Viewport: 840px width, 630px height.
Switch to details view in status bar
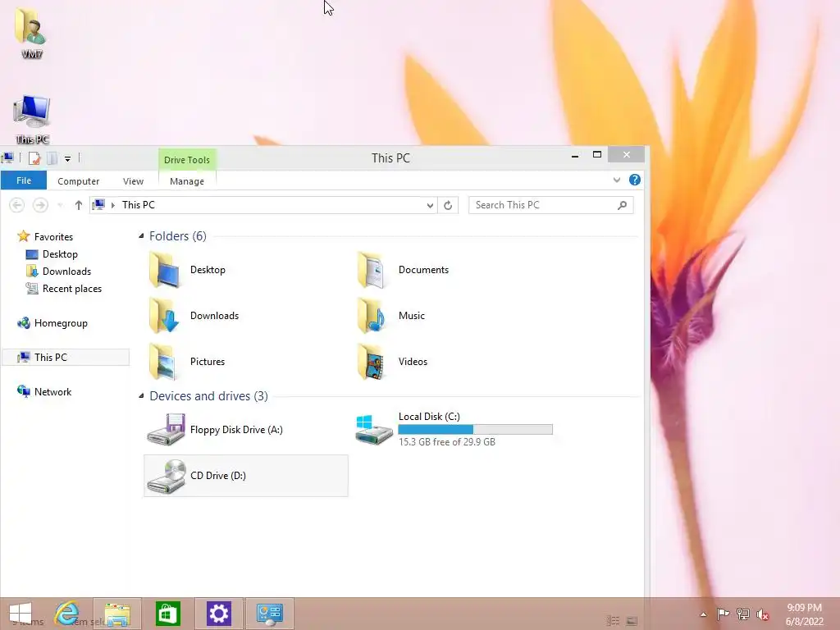click(614, 621)
